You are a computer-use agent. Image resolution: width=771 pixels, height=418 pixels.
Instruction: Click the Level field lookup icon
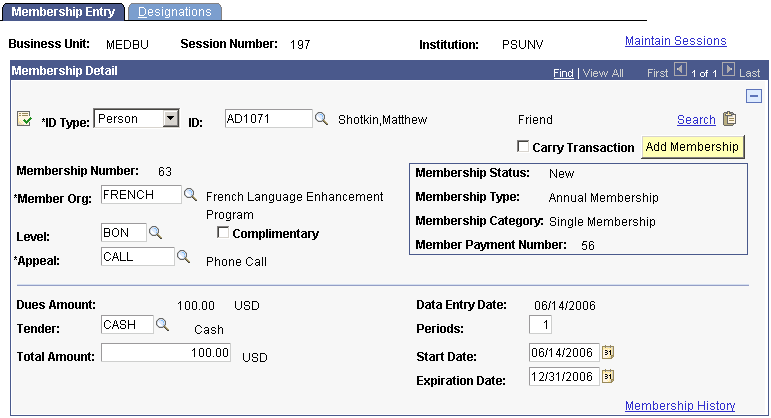pos(155,233)
